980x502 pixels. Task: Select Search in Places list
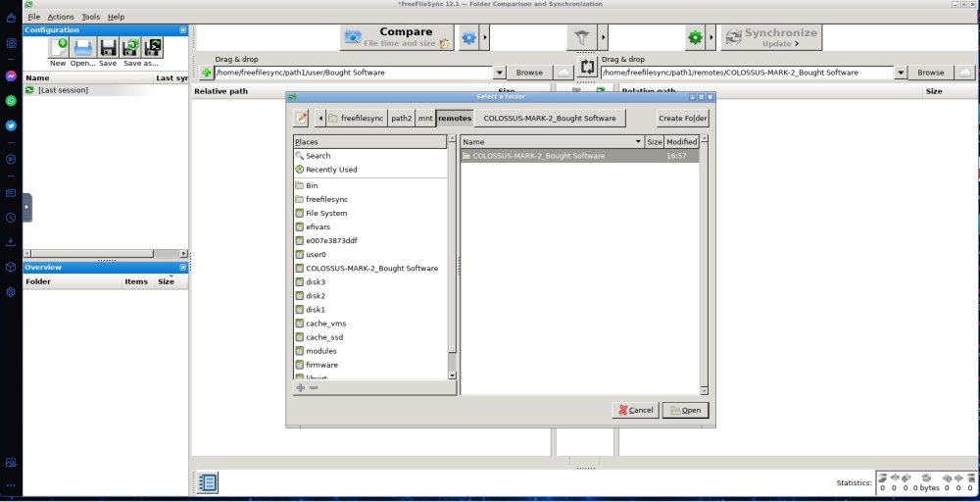coord(370,156)
